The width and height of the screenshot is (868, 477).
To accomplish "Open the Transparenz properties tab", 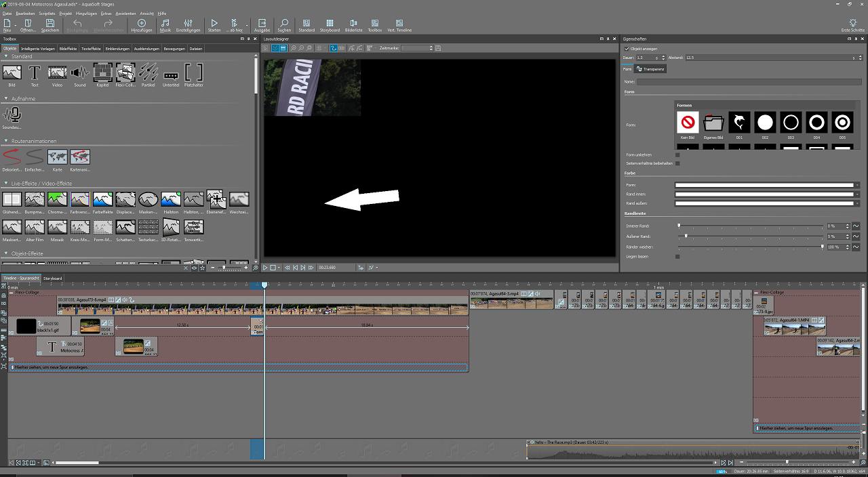I will [650, 69].
